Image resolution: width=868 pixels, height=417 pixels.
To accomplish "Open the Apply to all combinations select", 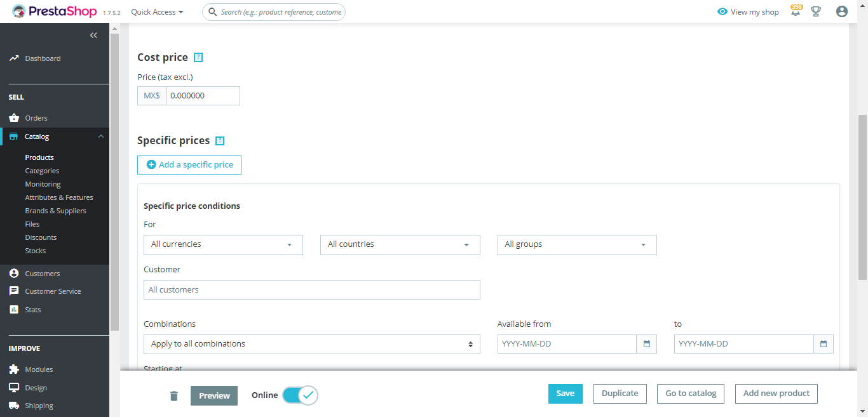I will pos(312,344).
